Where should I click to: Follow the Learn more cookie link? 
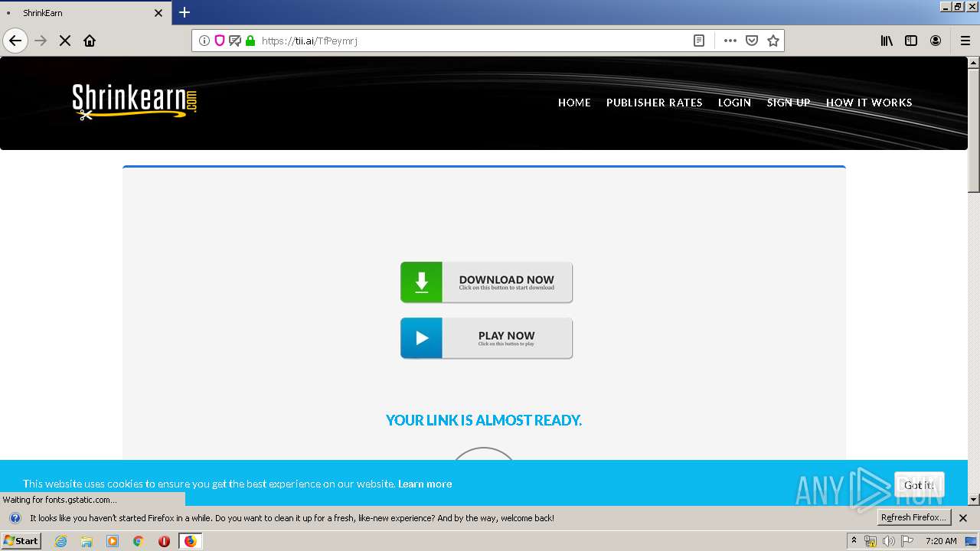(x=425, y=484)
